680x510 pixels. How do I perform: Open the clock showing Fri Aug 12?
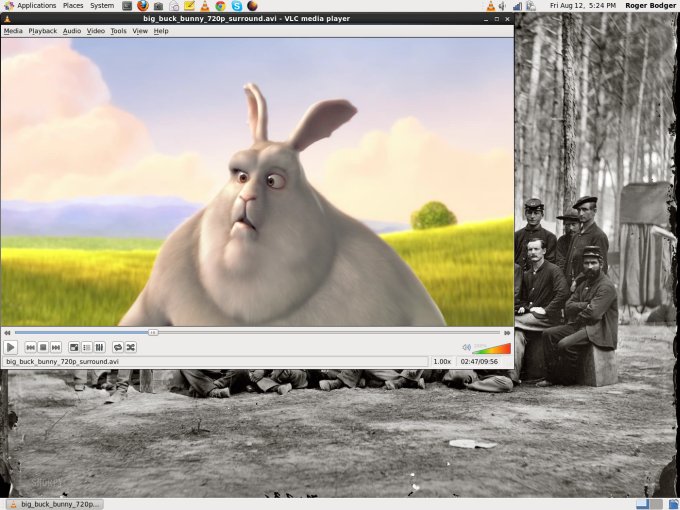click(x=582, y=6)
